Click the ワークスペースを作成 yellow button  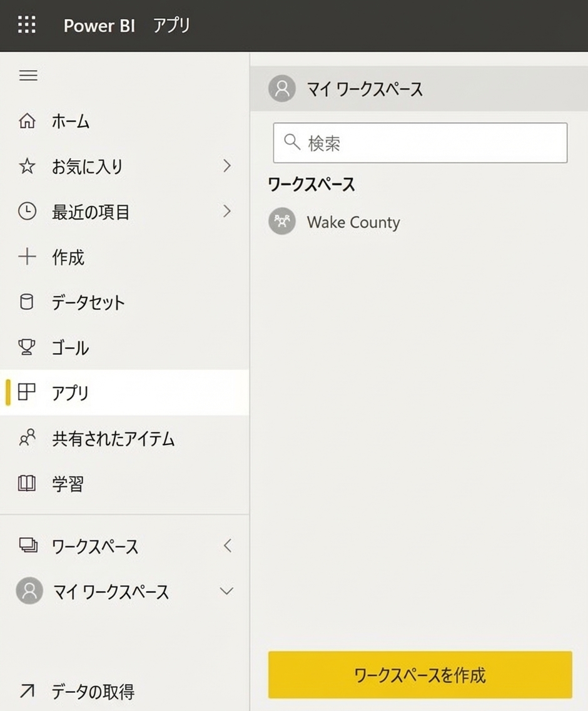pos(420,675)
